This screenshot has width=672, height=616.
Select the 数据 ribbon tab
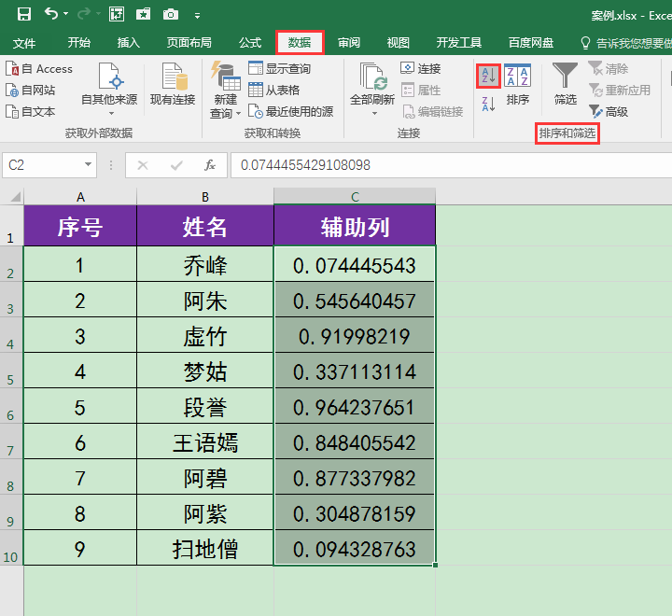point(300,42)
